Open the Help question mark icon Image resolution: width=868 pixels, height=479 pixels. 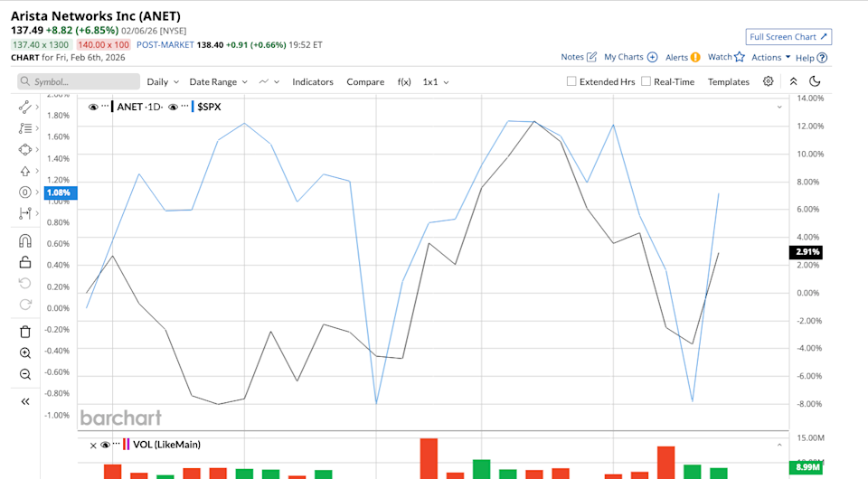tap(822, 58)
